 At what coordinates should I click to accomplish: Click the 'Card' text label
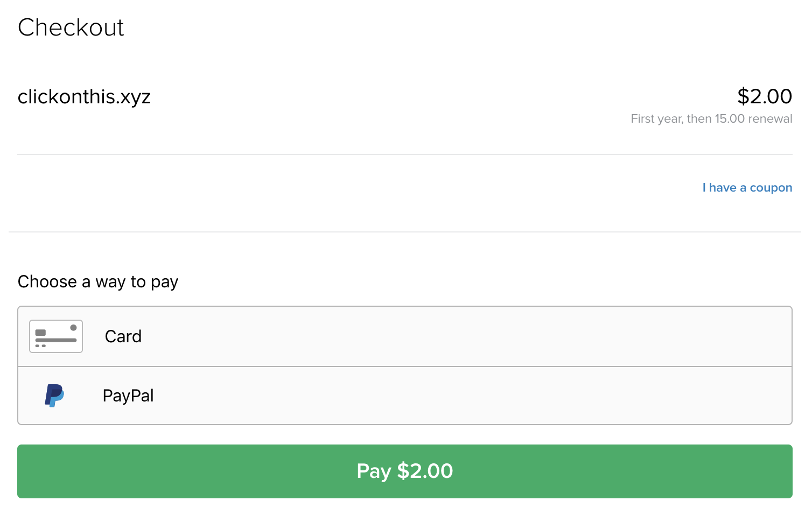123,336
